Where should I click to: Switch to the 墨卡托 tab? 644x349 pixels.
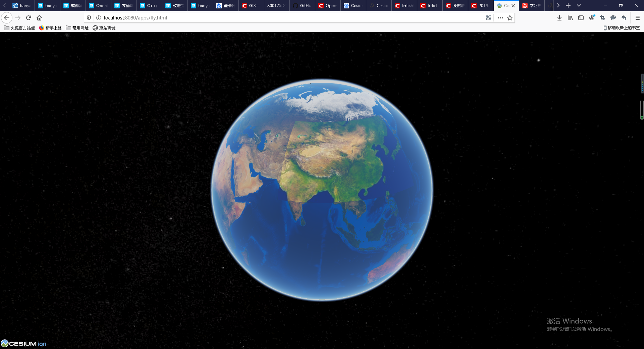226,5
